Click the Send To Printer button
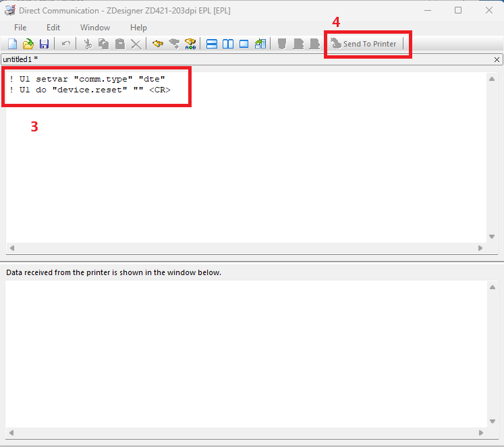Image resolution: width=504 pixels, height=447 pixels. tap(364, 44)
